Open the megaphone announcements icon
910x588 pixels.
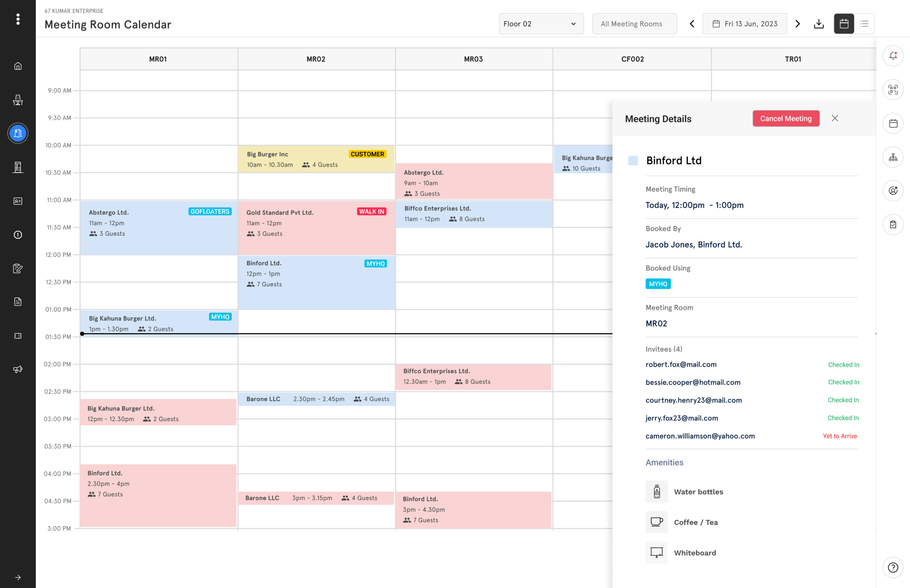(x=18, y=369)
